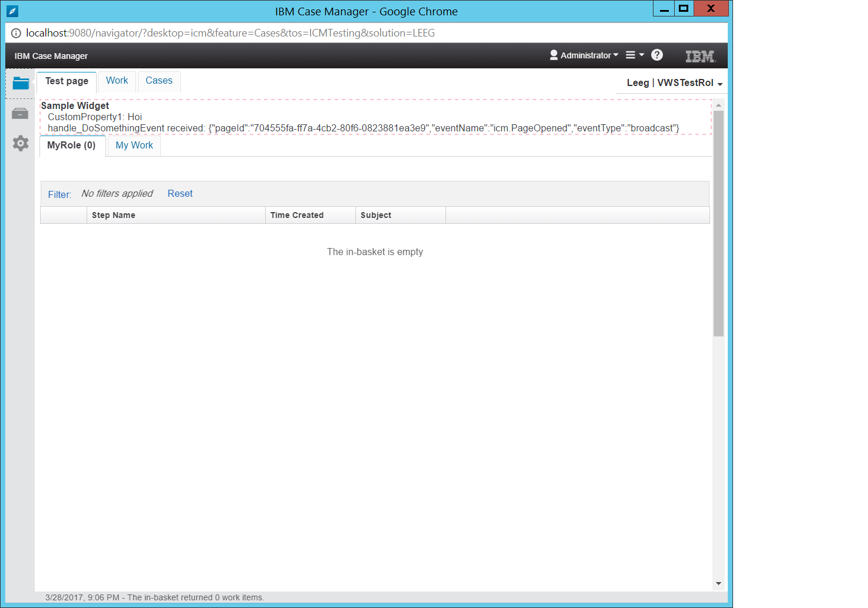Switch to the Test page tab
Screen dimensions: 868x608
67,81
